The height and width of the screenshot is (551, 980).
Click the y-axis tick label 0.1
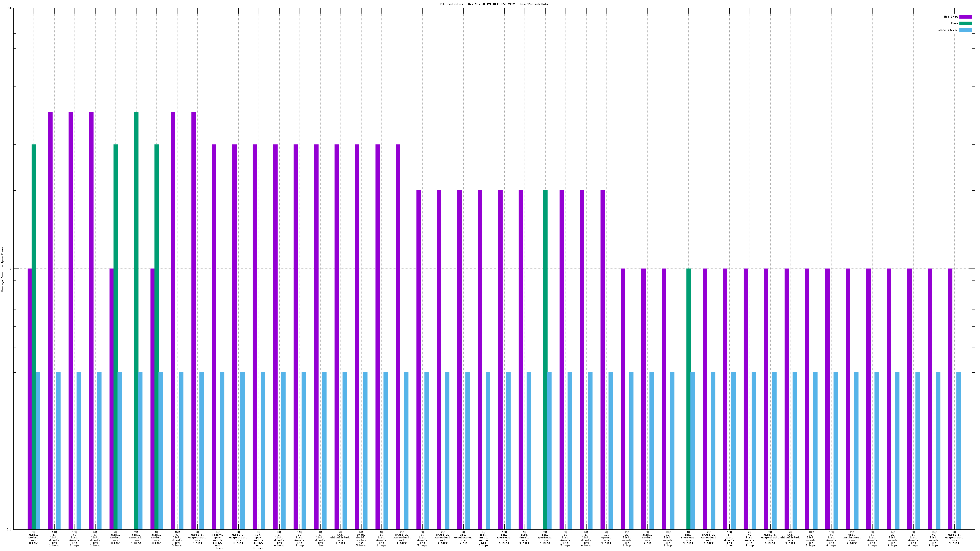point(10,529)
